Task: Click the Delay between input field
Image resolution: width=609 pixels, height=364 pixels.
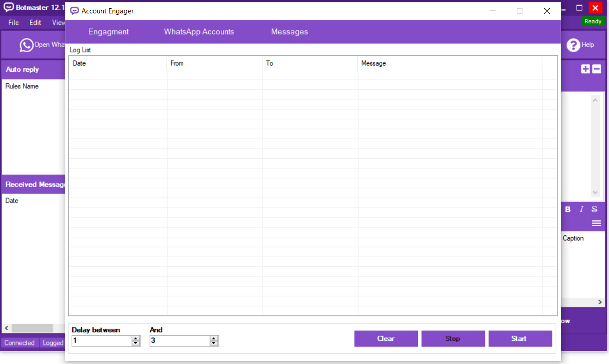Action: click(x=101, y=341)
